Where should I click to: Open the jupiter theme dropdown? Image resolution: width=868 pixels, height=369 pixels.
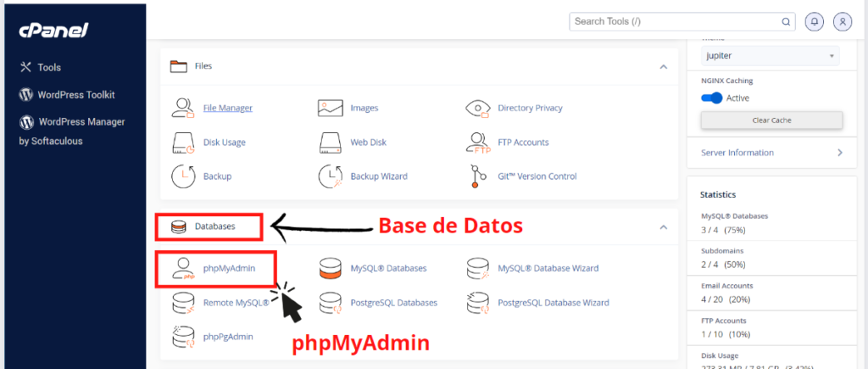coord(770,56)
